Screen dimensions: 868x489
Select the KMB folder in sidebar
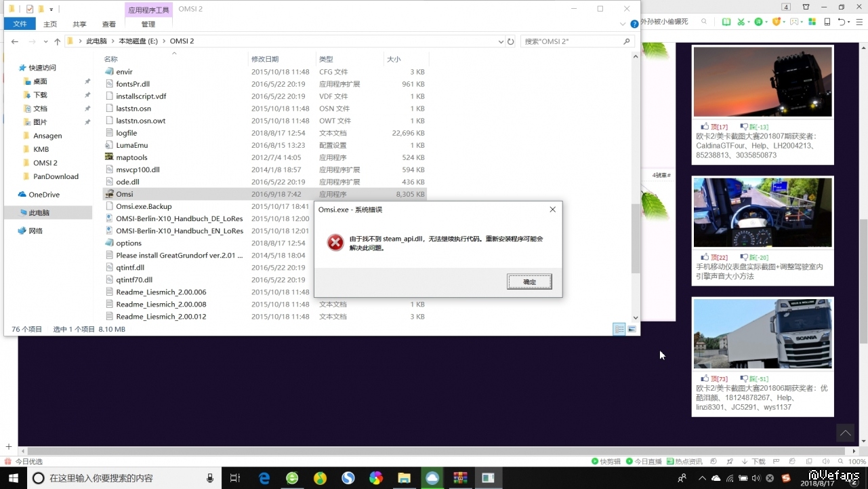point(41,149)
